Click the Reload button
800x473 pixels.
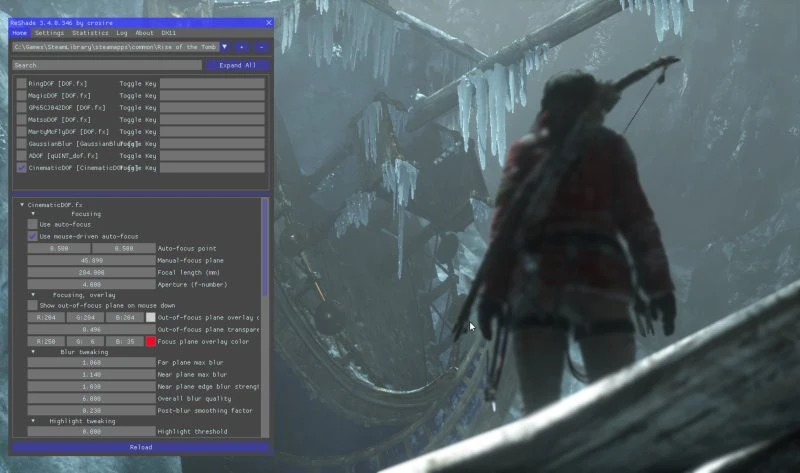pos(141,447)
